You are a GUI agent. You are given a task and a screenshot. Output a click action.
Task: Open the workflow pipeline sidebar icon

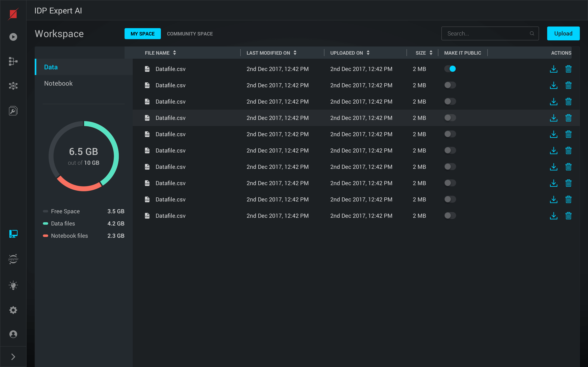coord(13,61)
